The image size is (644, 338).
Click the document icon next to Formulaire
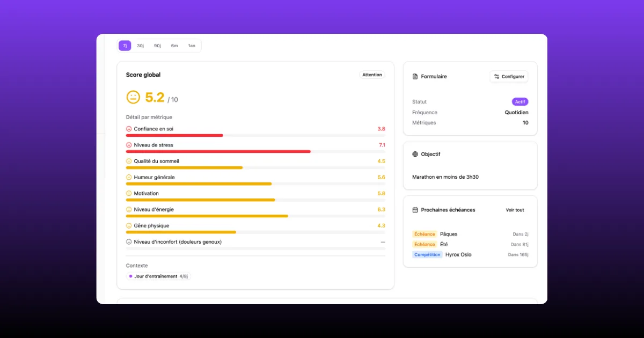(x=415, y=77)
